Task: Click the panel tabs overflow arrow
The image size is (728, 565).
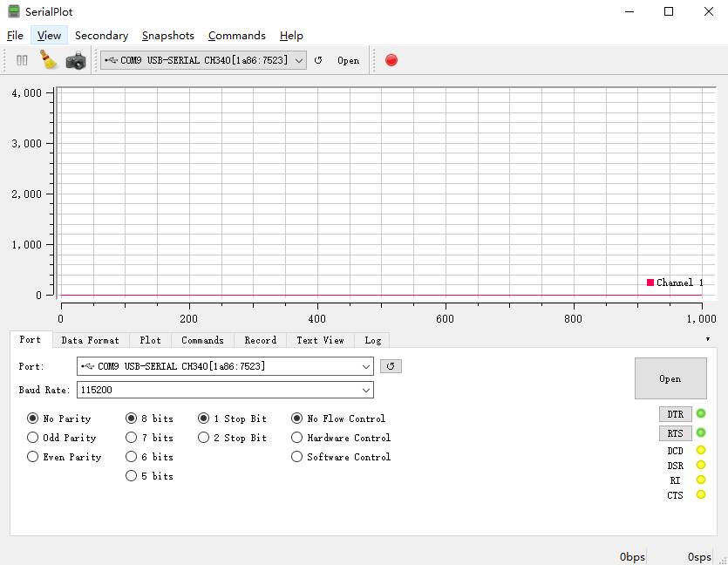Action: (x=707, y=339)
